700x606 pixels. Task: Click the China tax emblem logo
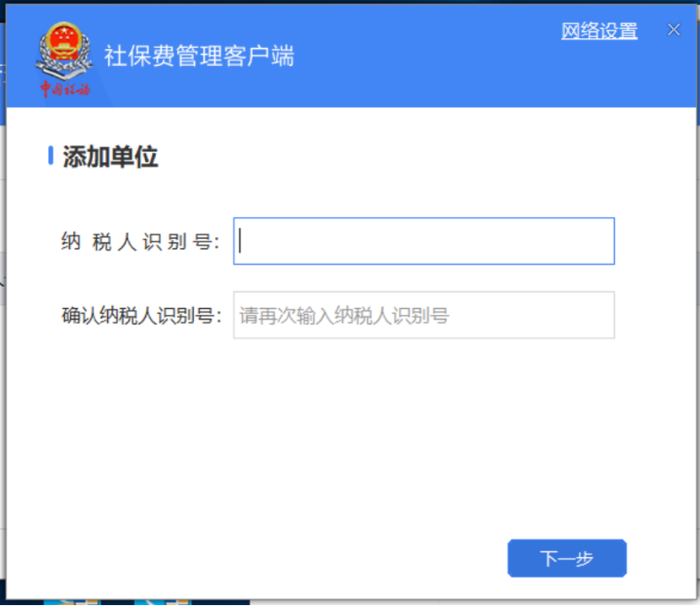pos(64,50)
